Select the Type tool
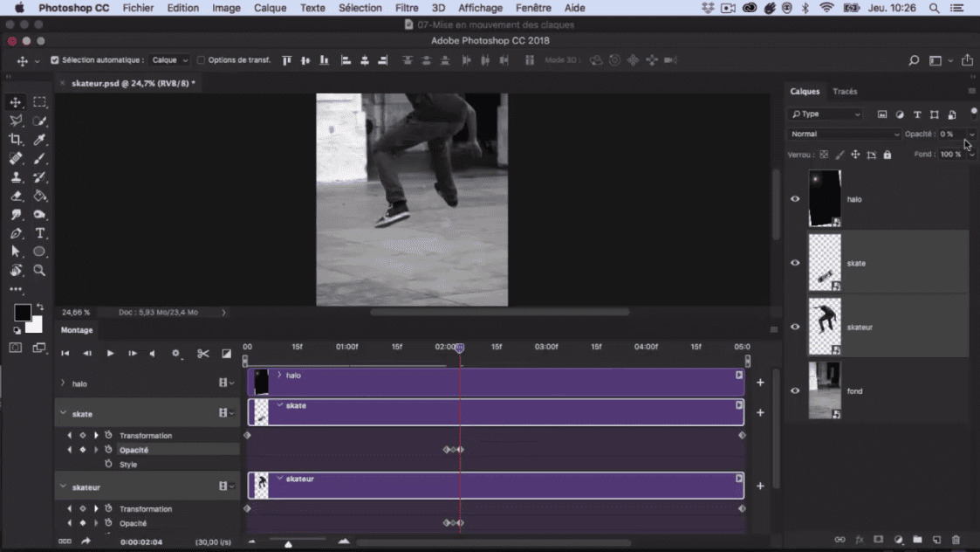 click(x=39, y=233)
